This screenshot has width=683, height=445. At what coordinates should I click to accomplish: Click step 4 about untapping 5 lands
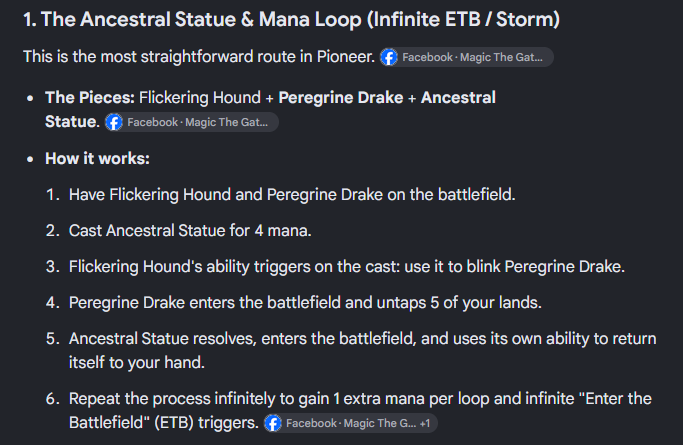click(x=305, y=303)
